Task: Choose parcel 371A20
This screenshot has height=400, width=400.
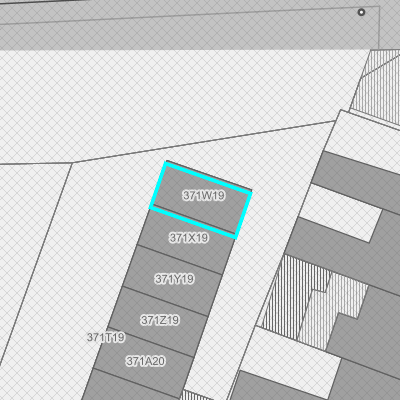Action: click(x=145, y=361)
